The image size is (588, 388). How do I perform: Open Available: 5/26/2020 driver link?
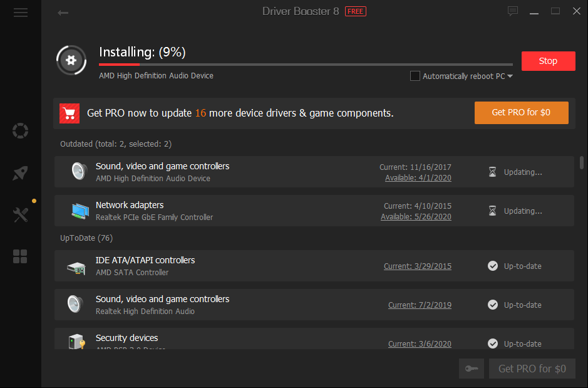tap(416, 217)
